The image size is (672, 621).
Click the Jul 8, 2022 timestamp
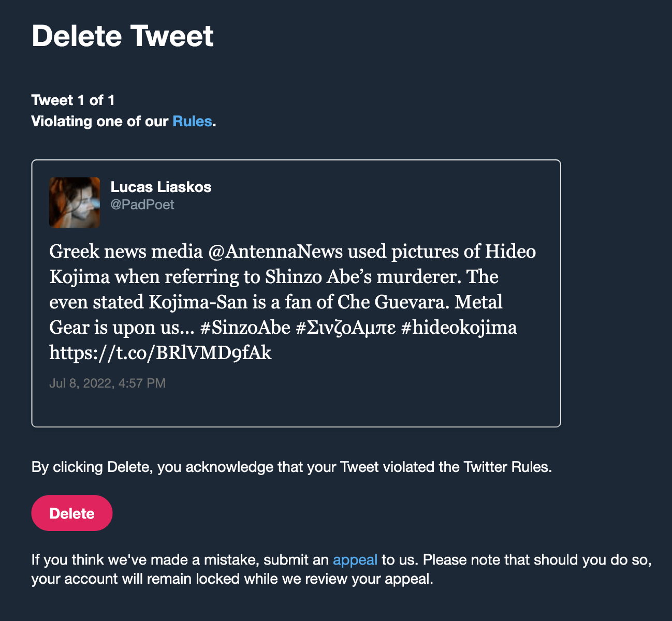[x=108, y=383]
